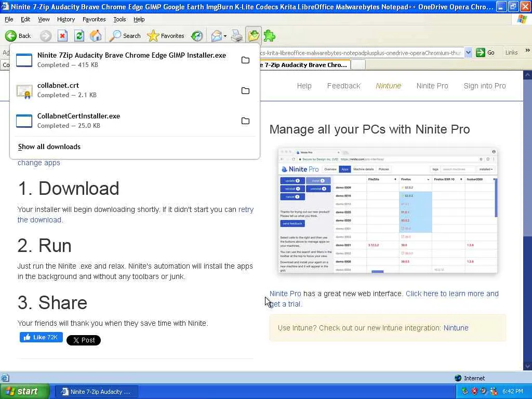The width and height of the screenshot is (532, 399).
Task: Stop page loading with red X icon
Action: [x=62, y=36]
